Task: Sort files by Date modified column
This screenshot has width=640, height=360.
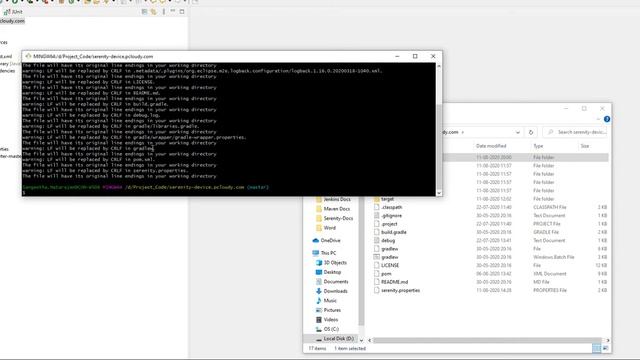Action: click(491, 146)
